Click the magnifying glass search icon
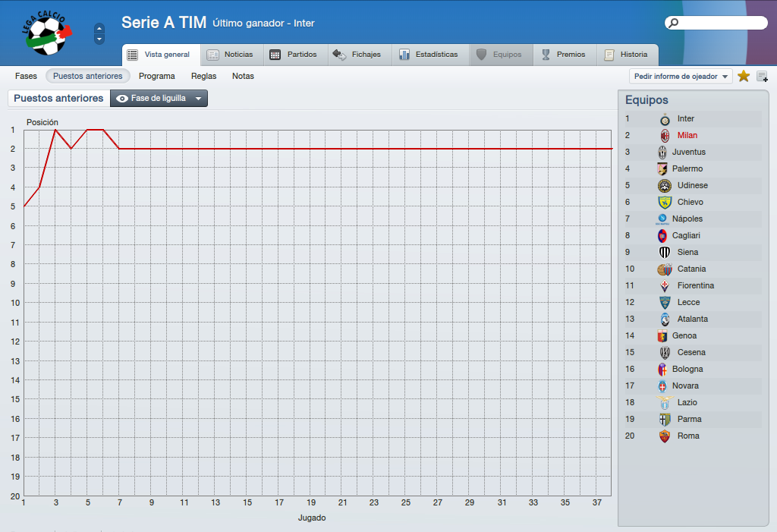The width and height of the screenshot is (777, 532). (x=674, y=23)
